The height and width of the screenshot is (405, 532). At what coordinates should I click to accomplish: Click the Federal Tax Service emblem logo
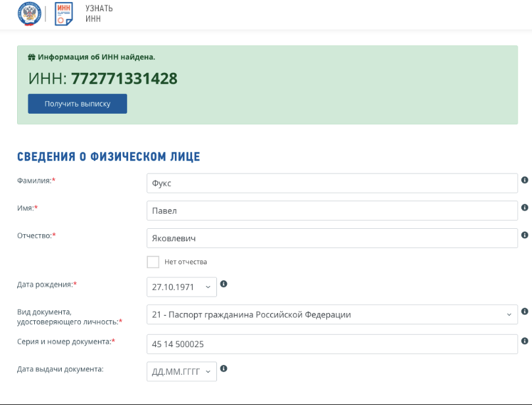pyautogui.click(x=30, y=13)
